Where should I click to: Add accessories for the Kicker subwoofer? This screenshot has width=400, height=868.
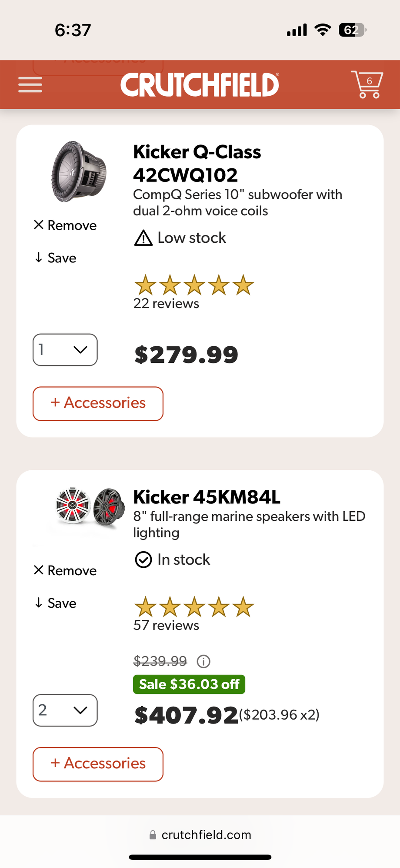coord(98,403)
